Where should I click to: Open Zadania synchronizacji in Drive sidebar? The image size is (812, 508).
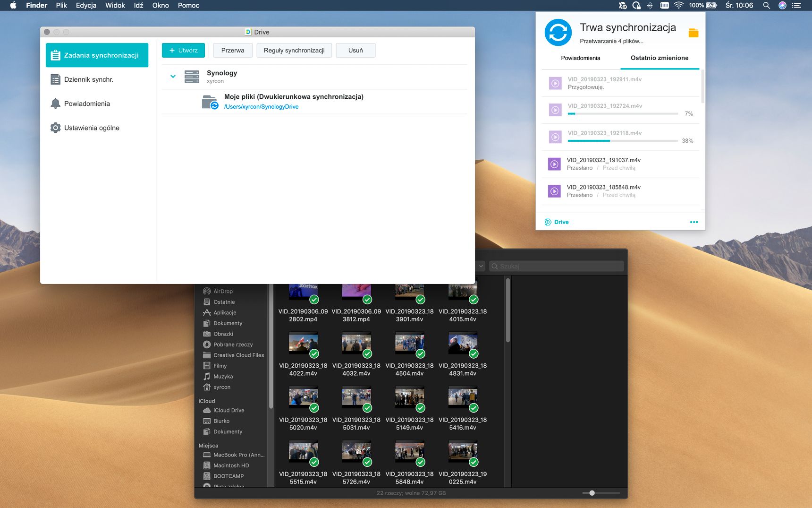tap(97, 55)
